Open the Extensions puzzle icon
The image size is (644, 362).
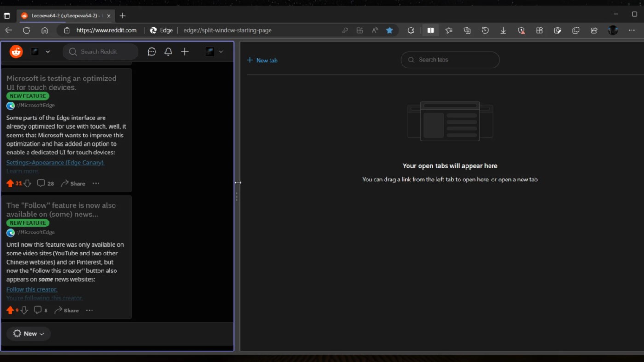point(411,30)
